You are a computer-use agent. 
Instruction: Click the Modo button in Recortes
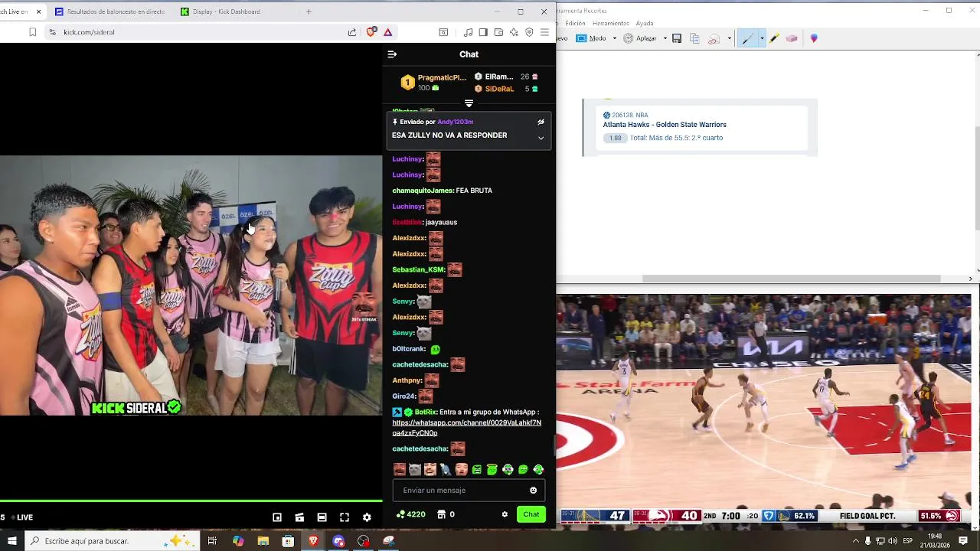pos(591,38)
